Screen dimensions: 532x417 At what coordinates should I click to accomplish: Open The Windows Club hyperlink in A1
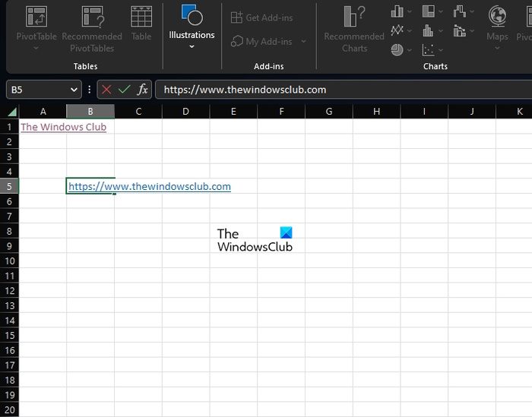click(x=63, y=127)
